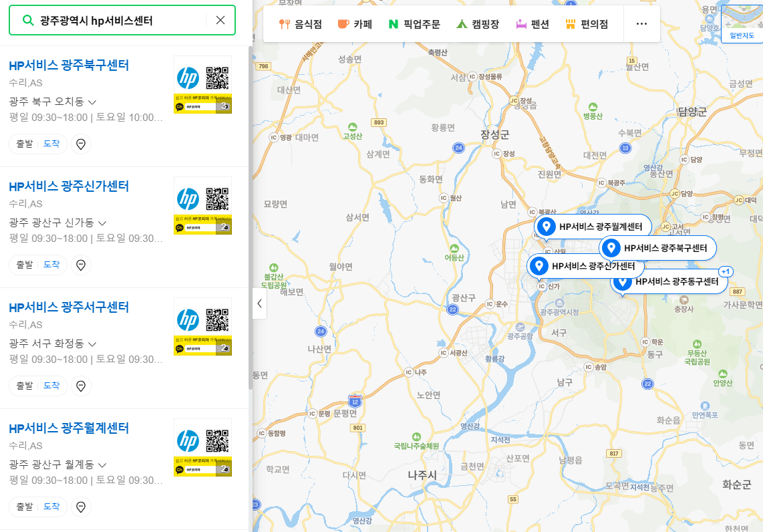Set 광주신가센터 as departure (출발)
763x532 pixels.
click(24, 264)
